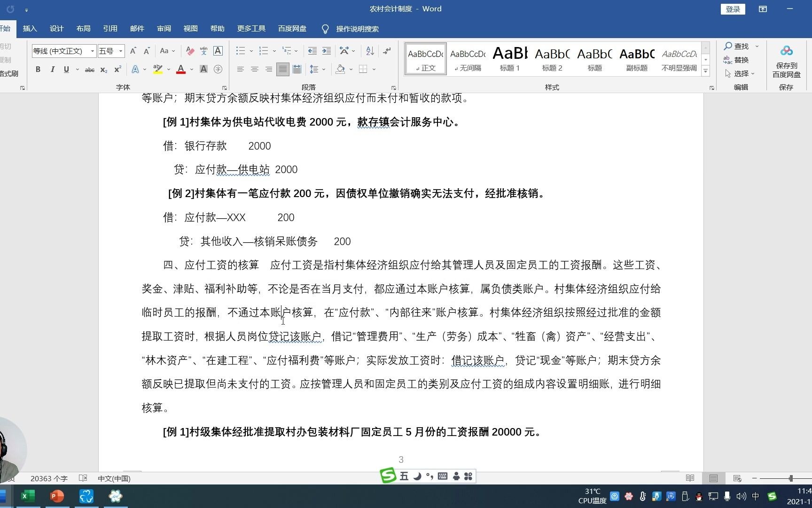812x508 pixels.
Task: Toggle strikethrough text button
Action: 89,69
